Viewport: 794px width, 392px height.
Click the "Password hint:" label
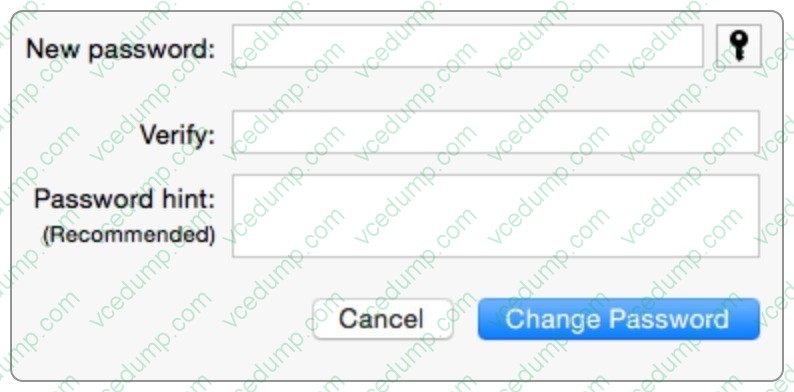tap(125, 200)
